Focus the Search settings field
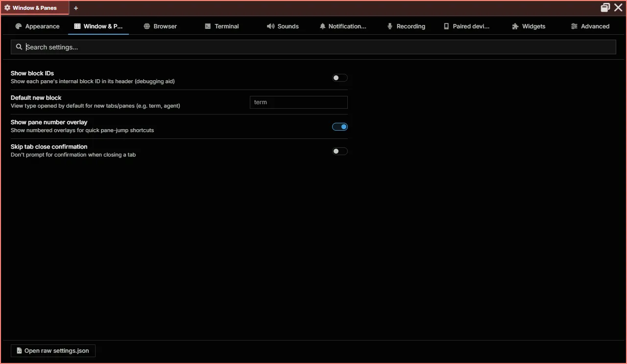Viewport: 627px width, 364px height. click(x=313, y=47)
